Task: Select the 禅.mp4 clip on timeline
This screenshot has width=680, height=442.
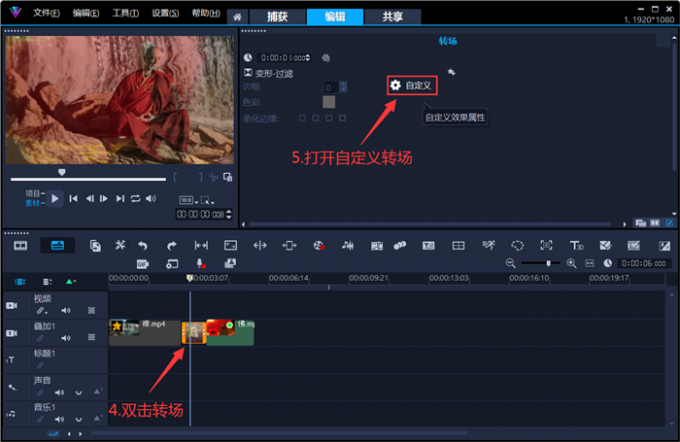Action: pyautogui.click(x=145, y=333)
